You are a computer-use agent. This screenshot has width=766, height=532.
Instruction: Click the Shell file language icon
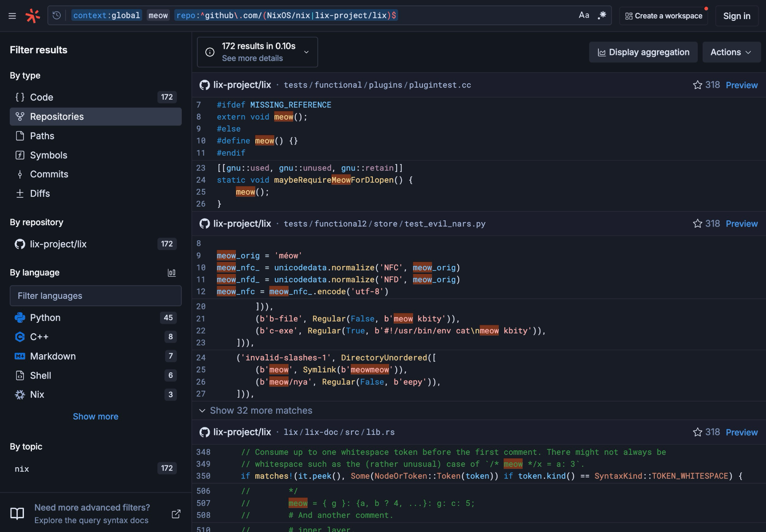tap(20, 376)
